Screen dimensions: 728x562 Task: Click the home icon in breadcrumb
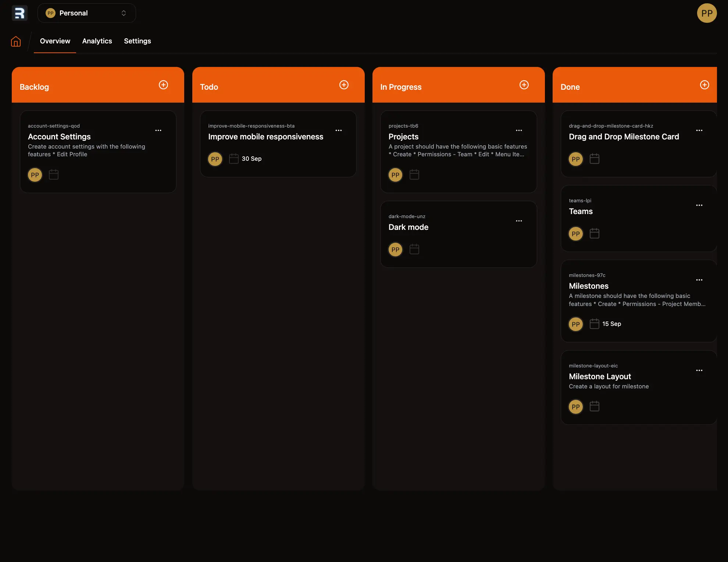coord(16,41)
